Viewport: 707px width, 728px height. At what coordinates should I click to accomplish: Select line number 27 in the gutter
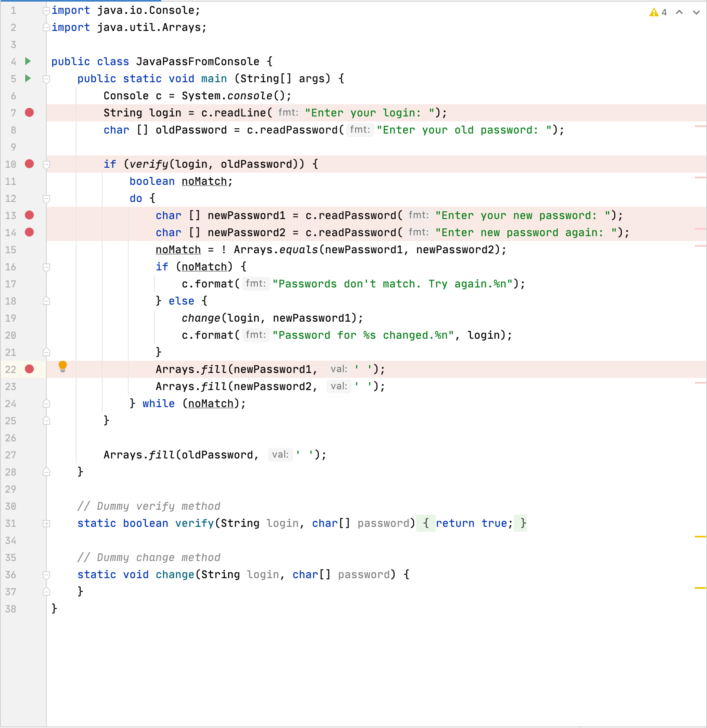coord(11,455)
